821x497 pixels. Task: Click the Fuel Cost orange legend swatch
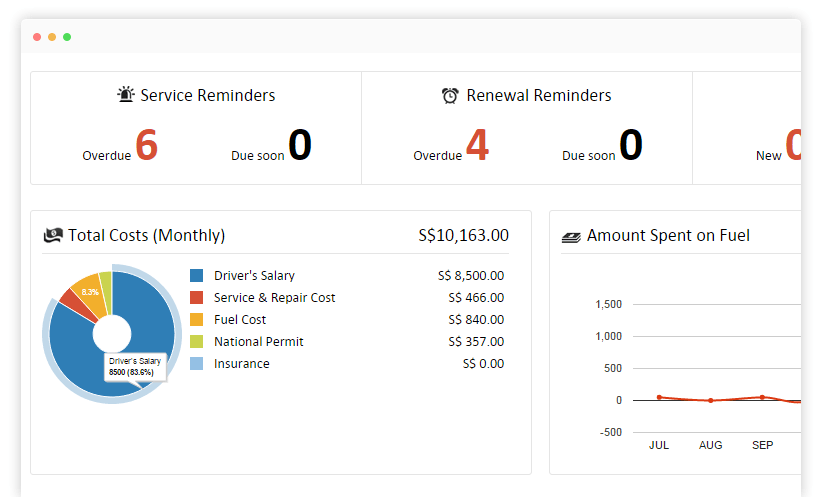tap(196, 319)
